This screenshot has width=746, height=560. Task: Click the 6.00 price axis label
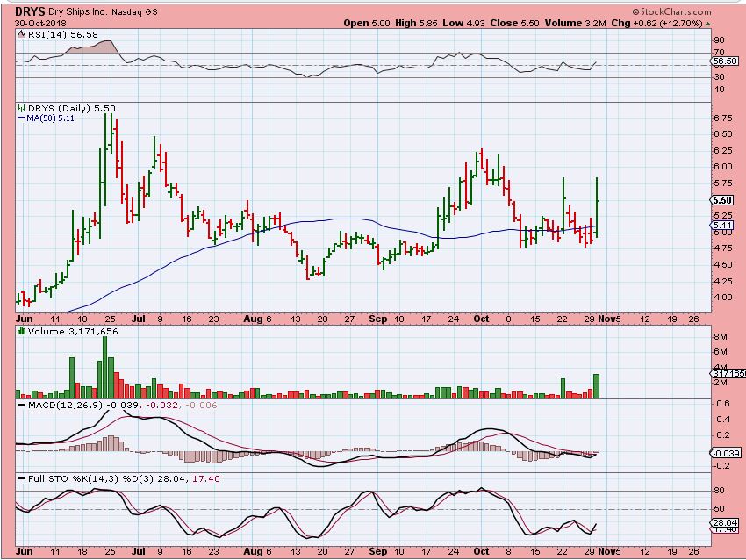pos(723,167)
